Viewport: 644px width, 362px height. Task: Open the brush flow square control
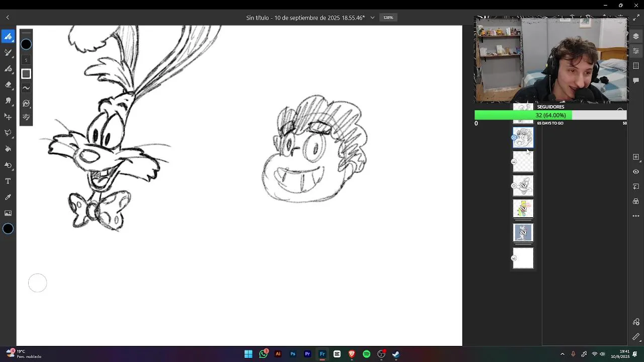pyautogui.click(x=26, y=74)
